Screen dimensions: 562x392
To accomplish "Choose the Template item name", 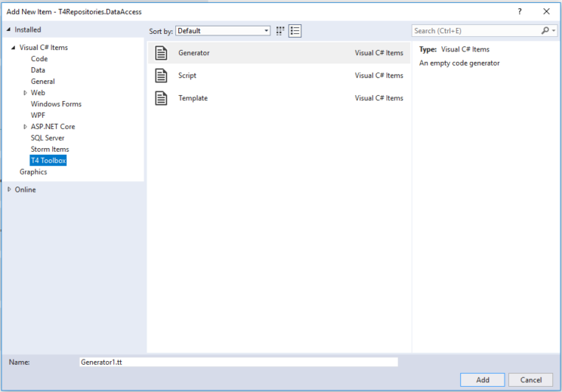I will coord(193,98).
